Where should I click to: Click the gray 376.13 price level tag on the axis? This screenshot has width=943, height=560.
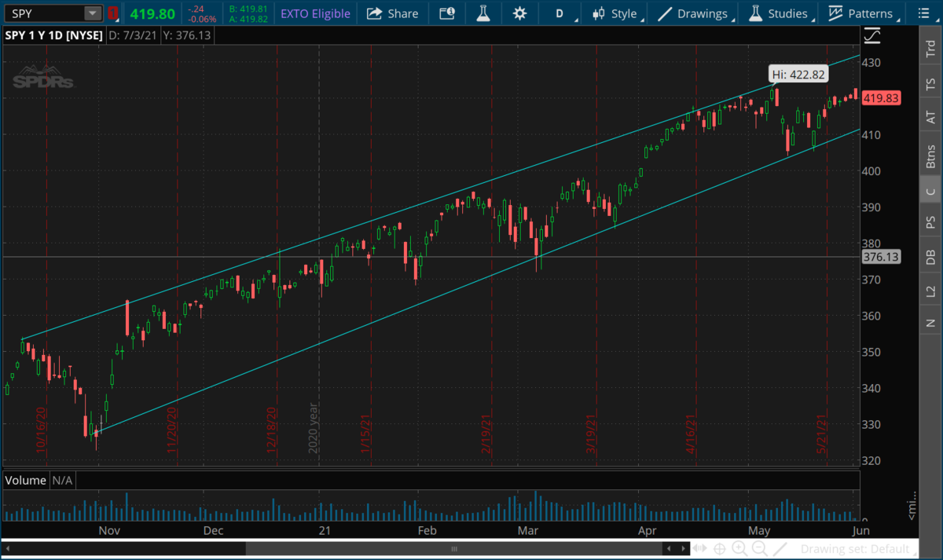tap(880, 256)
